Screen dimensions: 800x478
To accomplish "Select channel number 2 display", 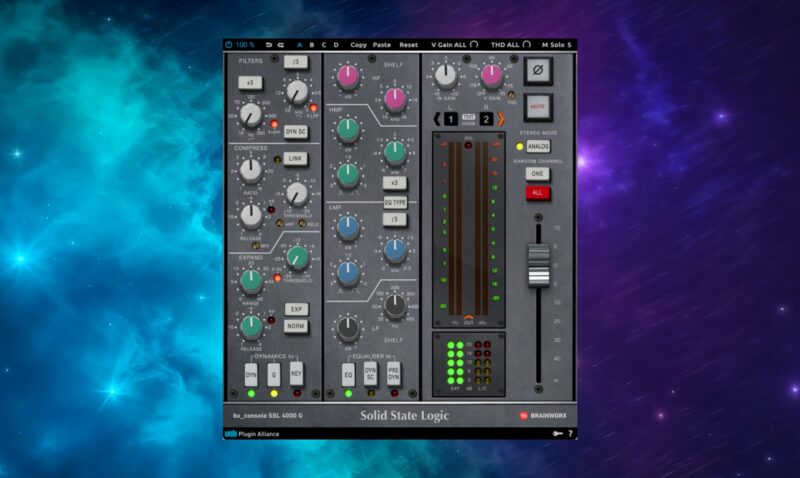I will pos(486,119).
